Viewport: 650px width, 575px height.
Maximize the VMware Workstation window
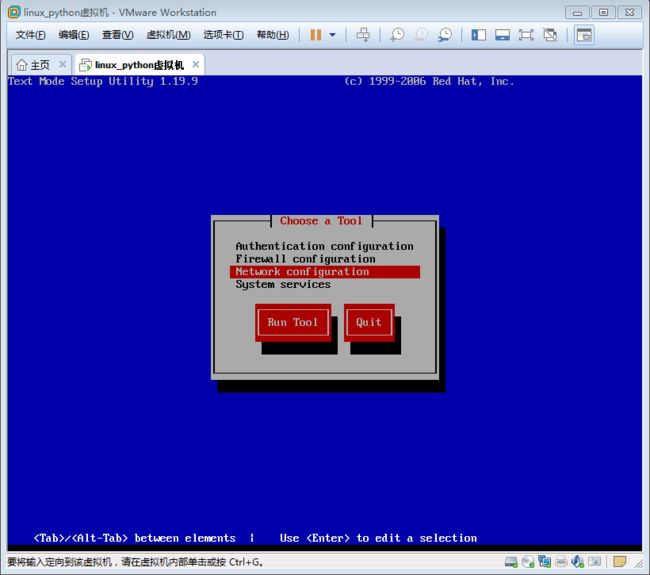click(604, 12)
